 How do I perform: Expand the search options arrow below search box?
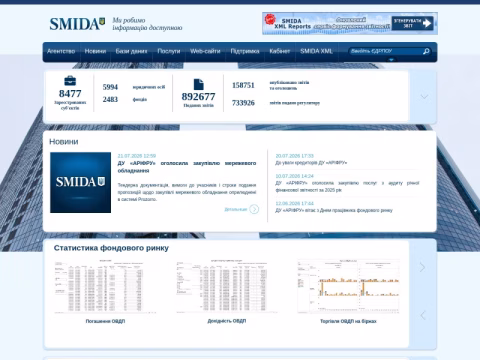[391, 60]
